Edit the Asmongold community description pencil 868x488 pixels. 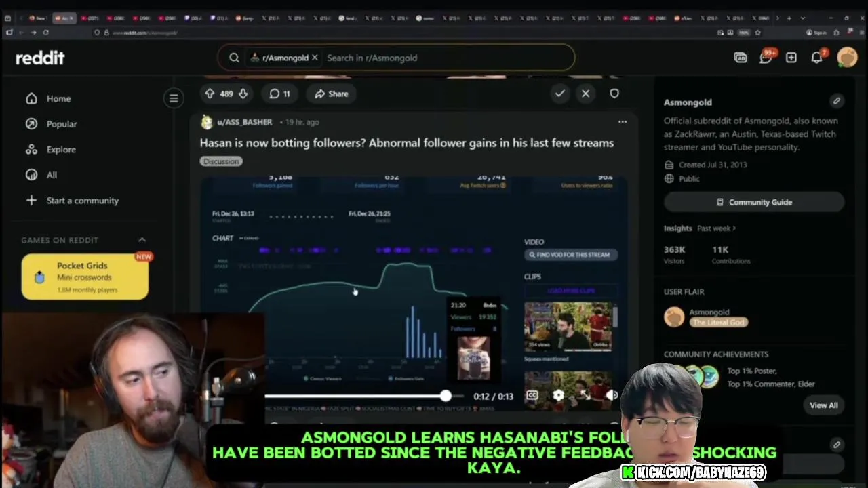837,101
